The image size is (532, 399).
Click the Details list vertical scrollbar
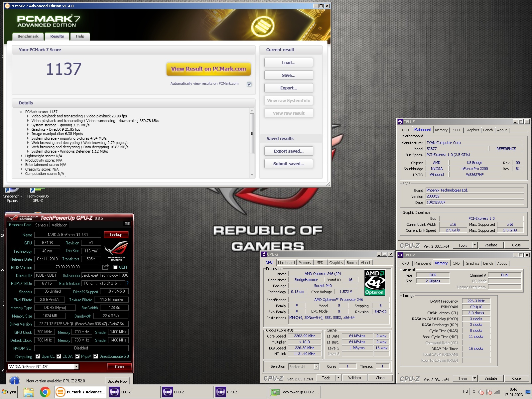(252, 133)
